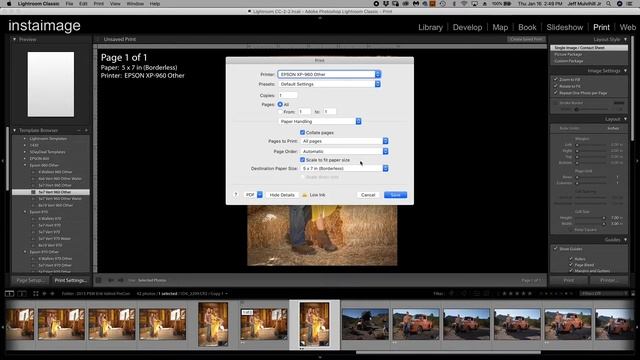640x360 pixels.
Task: Click the minus icon in Template Browser header
Action: click(x=79, y=130)
